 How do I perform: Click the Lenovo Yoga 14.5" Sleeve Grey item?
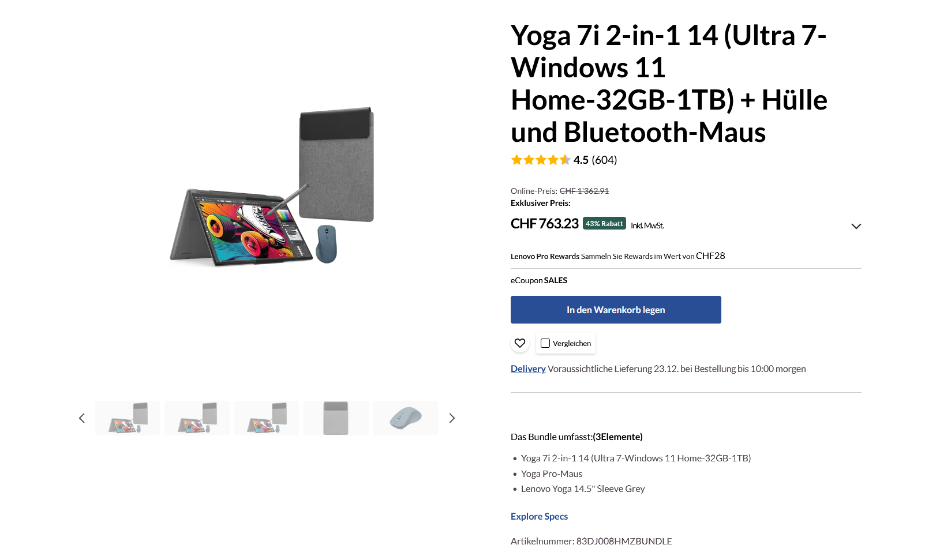[583, 488]
